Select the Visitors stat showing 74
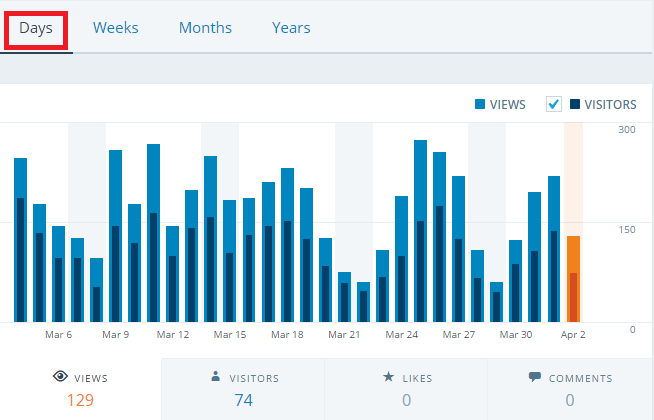 (x=243, y=400)
